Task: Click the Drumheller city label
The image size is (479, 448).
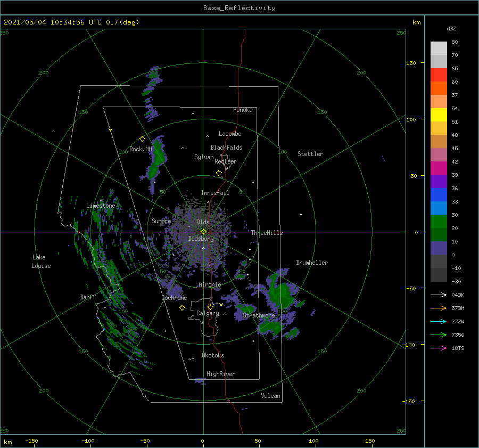Action: [312, 263]
